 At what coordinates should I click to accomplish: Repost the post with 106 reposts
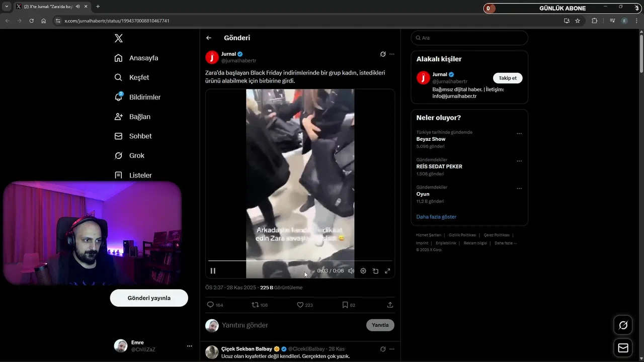[x=260, y=305]
